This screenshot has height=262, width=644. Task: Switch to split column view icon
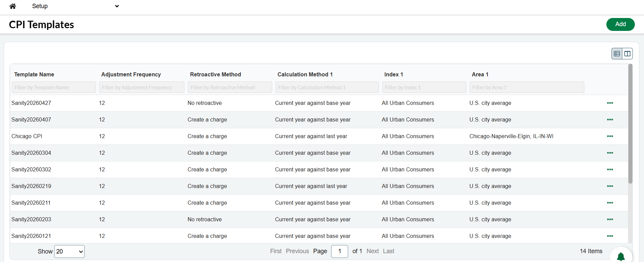pyautogui.click(x=627, y=54)
